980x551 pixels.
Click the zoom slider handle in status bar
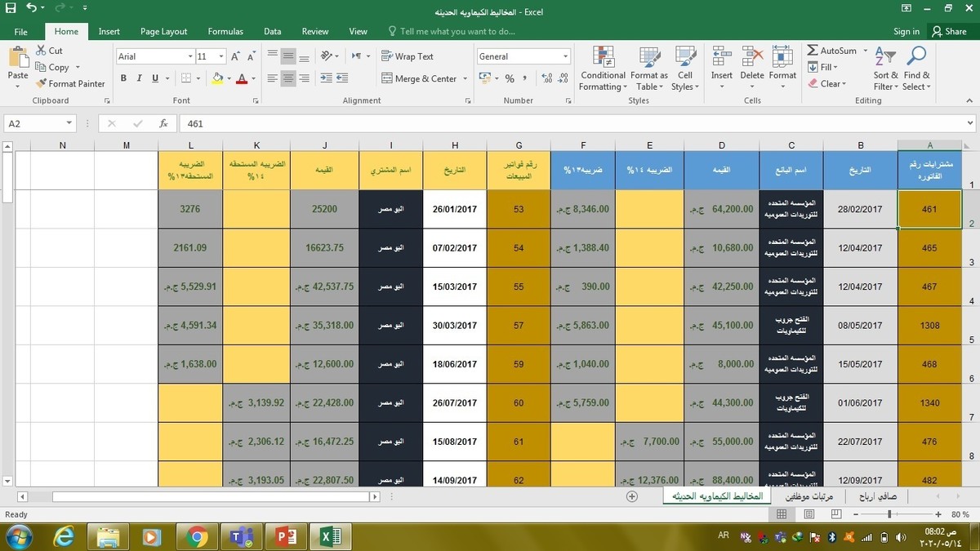889,514
